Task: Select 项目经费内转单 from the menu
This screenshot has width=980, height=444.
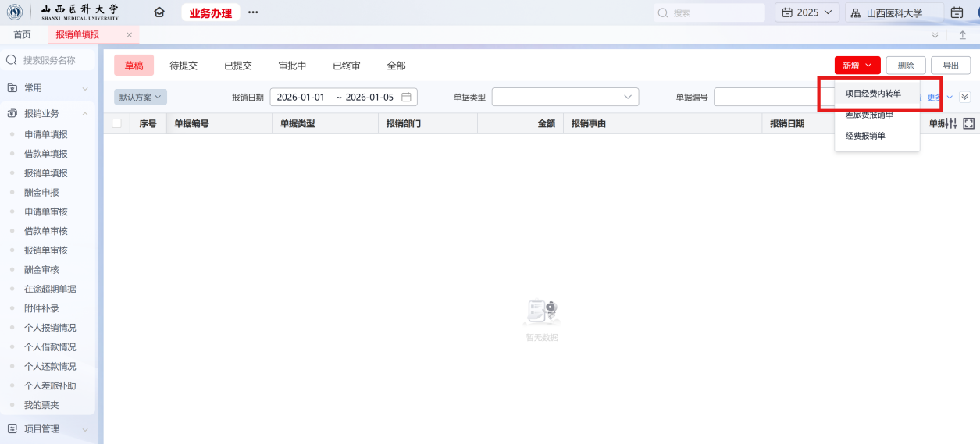Action: 873,94
